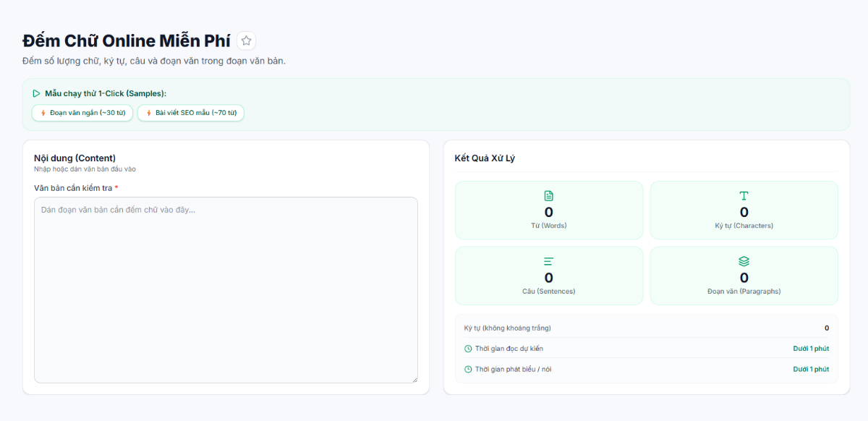Click the Đếm Chữ Online Miễn Phí heading
868x421 pixels.
point(127,41)
